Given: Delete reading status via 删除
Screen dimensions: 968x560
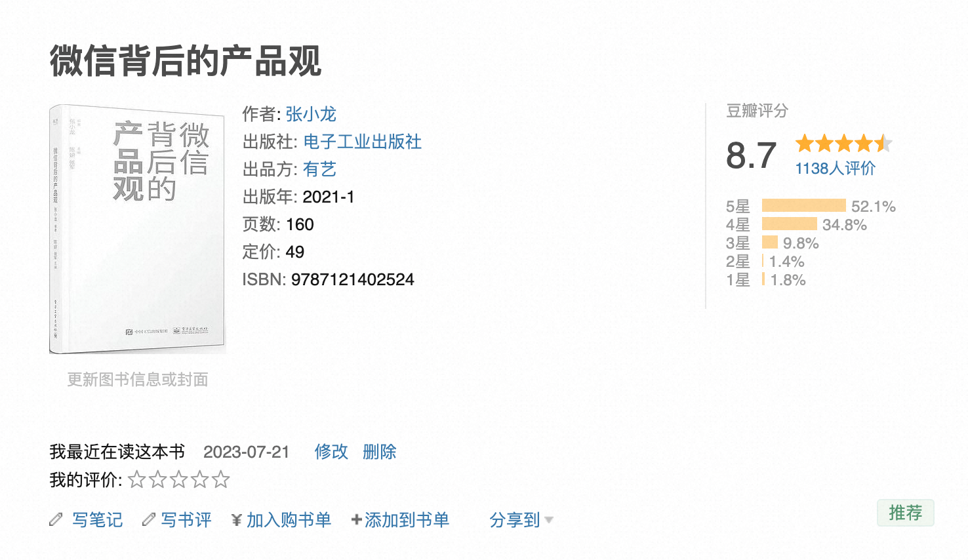Looking at the screenshot, I should click(380, 452).
